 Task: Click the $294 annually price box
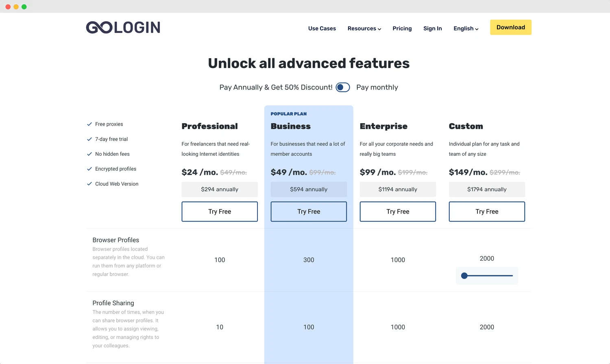pos(220,190)
